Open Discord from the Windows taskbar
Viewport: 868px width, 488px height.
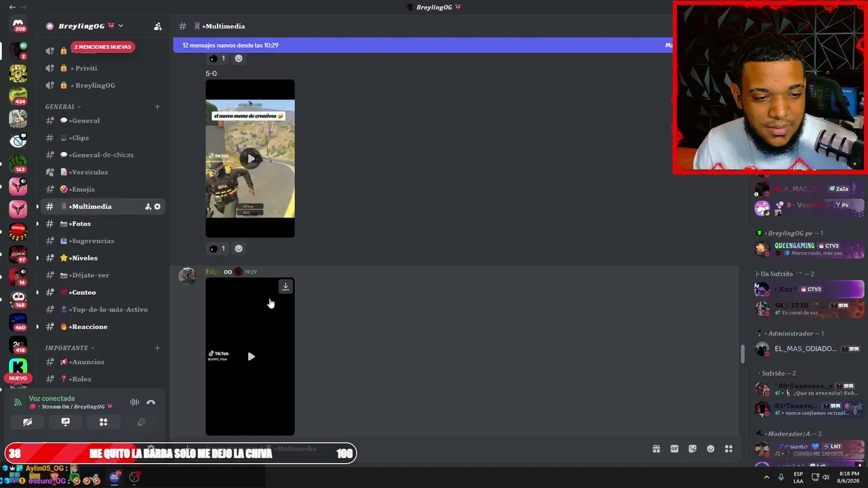(115, 478)
